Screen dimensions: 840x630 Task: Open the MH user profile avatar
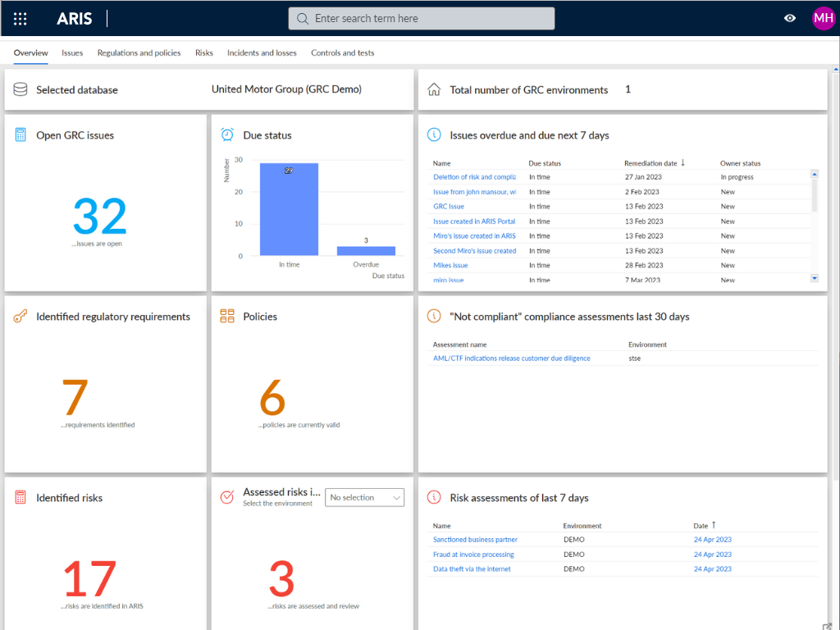point(823,18)
